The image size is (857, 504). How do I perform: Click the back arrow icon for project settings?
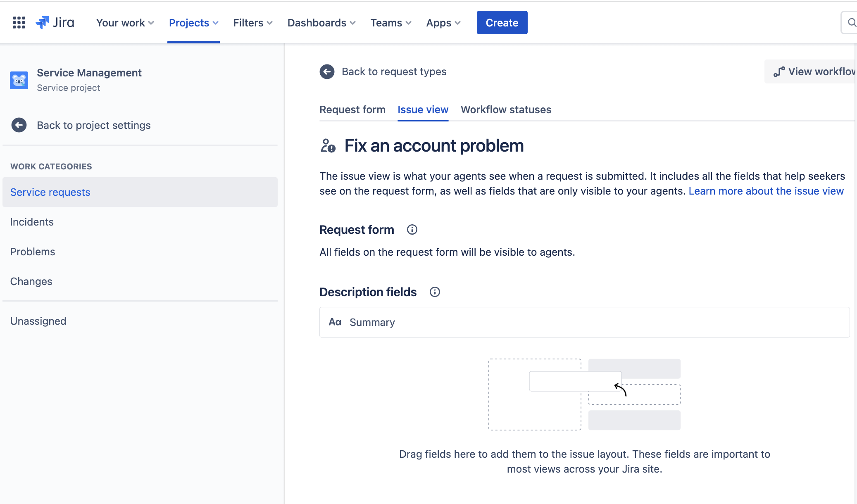[x=19, y=125]
